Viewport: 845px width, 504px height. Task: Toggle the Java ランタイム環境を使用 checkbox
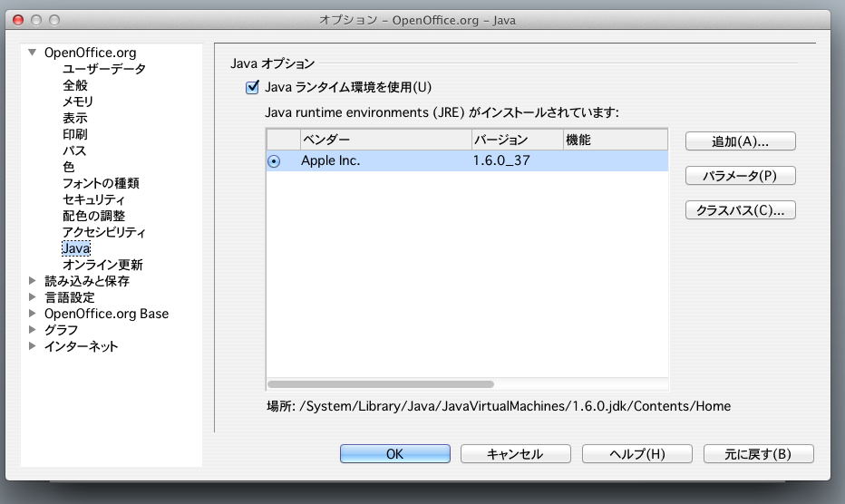pos(252,88)
